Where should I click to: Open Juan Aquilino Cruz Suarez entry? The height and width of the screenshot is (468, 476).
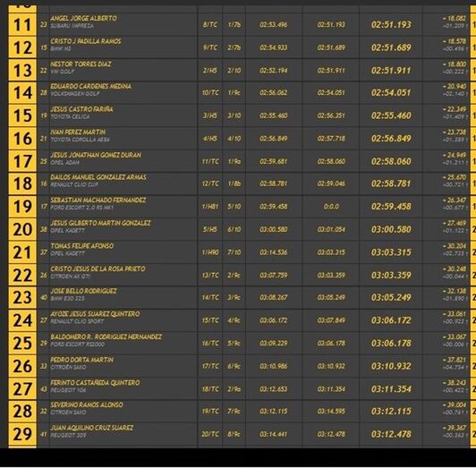tap(91, 428)
